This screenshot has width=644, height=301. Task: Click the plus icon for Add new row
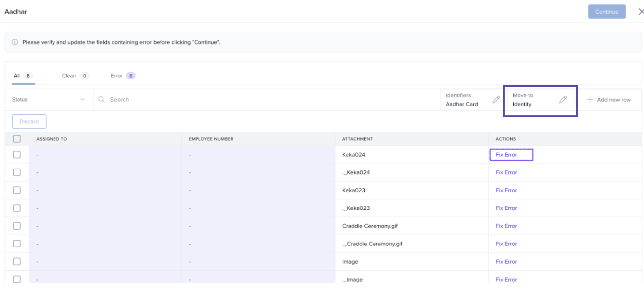point(590,100)
